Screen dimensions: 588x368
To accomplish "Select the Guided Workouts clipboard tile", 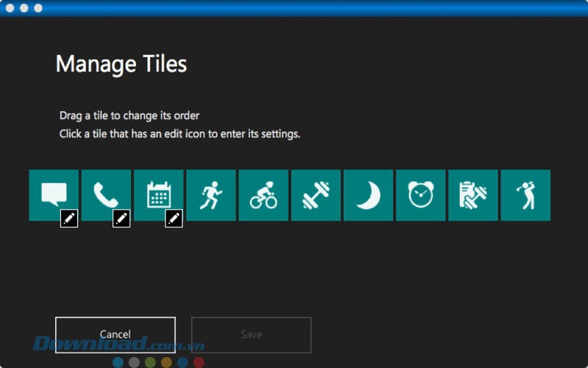I will [473, 195].
